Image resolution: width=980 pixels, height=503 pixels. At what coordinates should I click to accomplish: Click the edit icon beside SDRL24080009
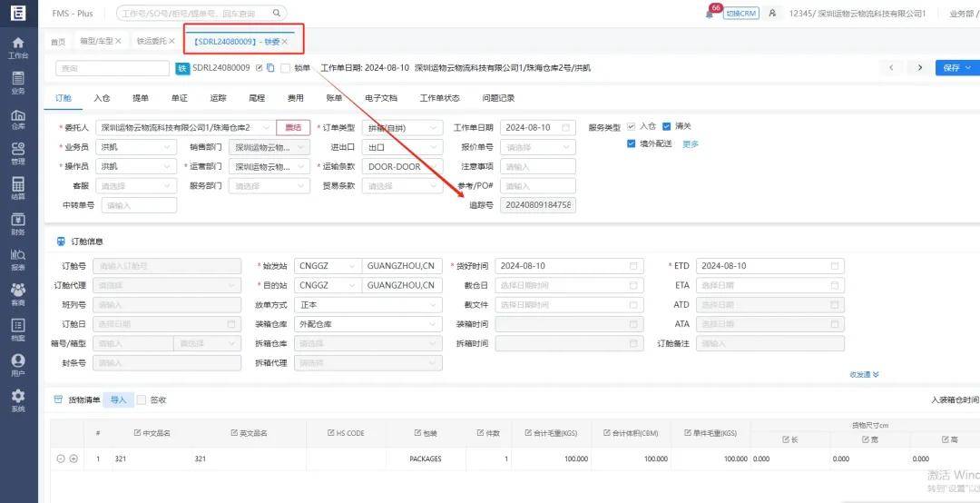(260, 67)
